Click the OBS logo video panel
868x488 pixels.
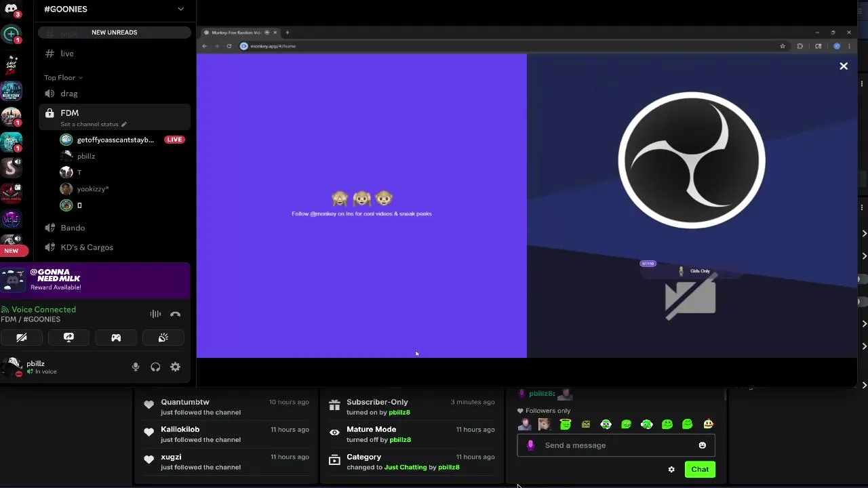pyautogui.click(x=692, y=161)
